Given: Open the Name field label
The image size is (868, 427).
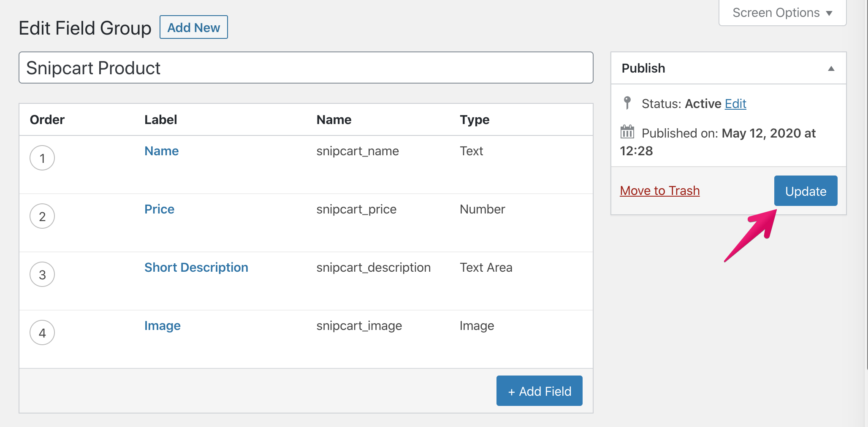Looking at the screenshot, I should 161,151.
